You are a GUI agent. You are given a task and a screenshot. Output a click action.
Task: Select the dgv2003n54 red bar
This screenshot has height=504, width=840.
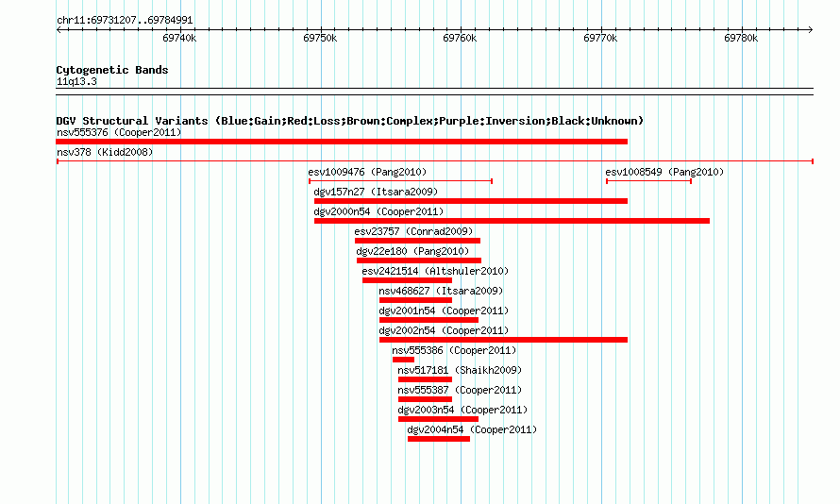438,419
